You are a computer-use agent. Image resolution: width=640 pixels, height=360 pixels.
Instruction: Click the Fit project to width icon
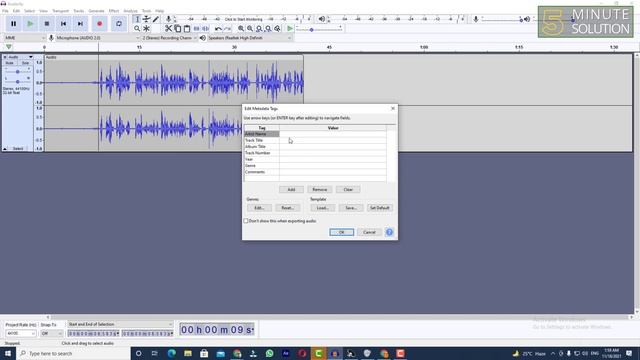coord(268,29)
